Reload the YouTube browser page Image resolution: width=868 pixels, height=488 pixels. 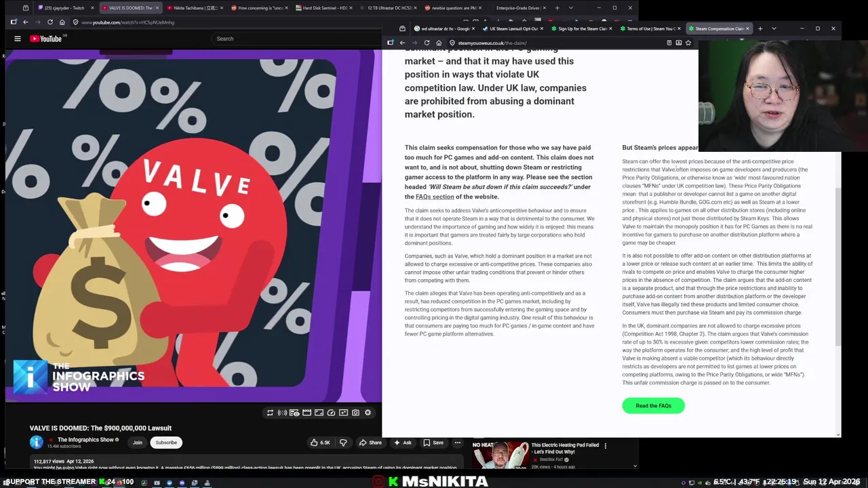click(x=50, y=22)
